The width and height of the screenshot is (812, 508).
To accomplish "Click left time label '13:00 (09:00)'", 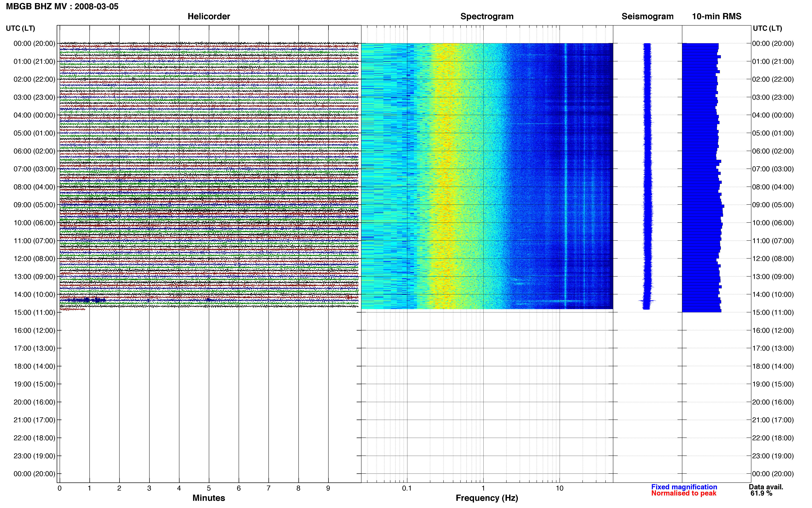I will (x=34, y=277).
